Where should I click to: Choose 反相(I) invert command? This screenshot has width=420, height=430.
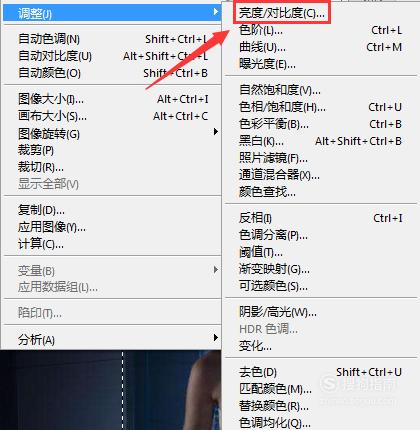320,218
